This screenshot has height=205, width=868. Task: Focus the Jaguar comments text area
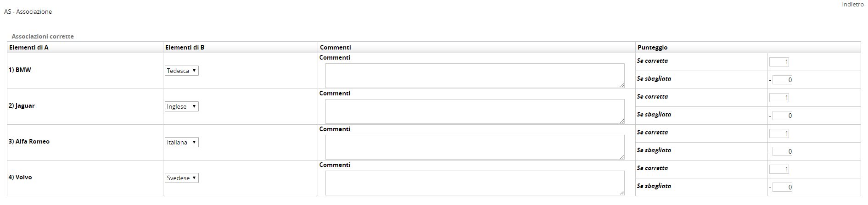[x=475, y=111]
